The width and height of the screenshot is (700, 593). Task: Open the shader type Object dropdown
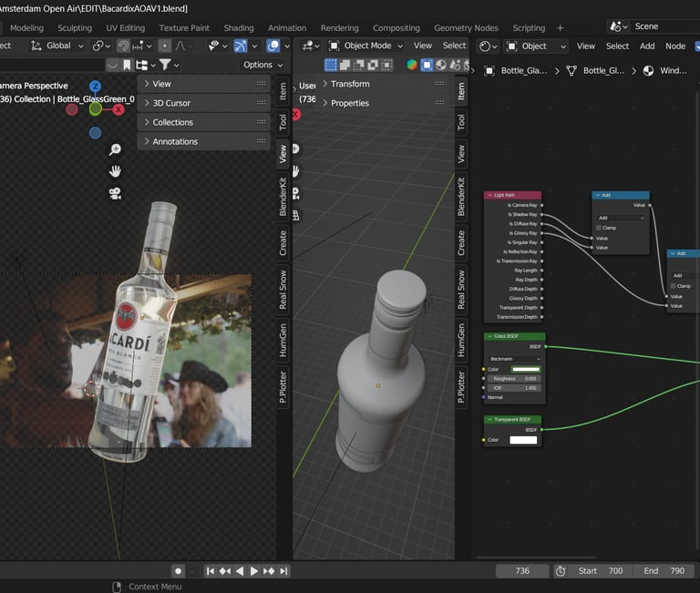[x=536, y=46]
